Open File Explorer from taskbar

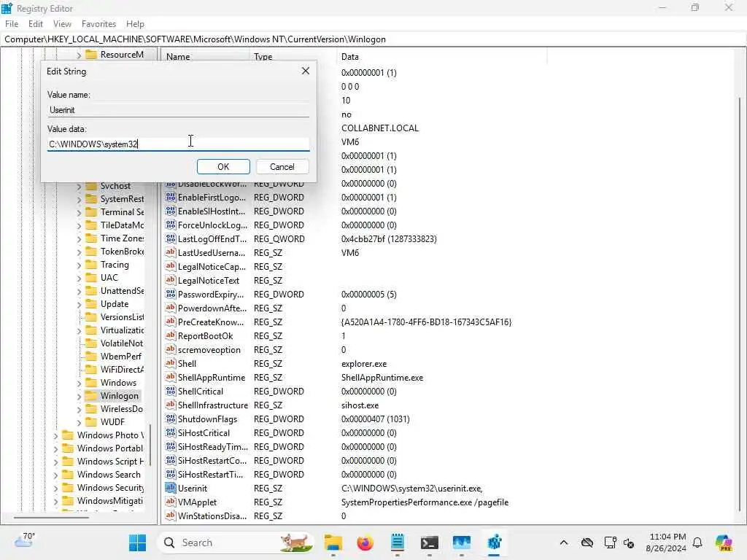pos(333,542)
